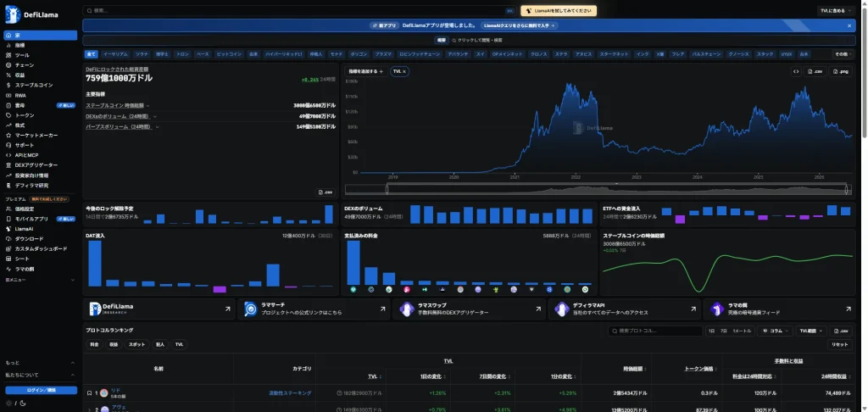Viewport: 868px width, 412px height.
Task: Toggle the 収益 protocol ranking filter
Action: tap(114, 344)
